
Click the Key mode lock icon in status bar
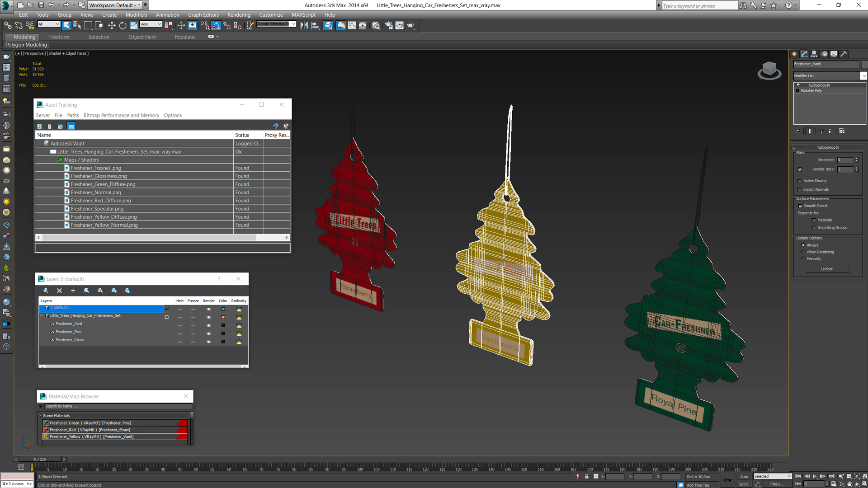587,477
